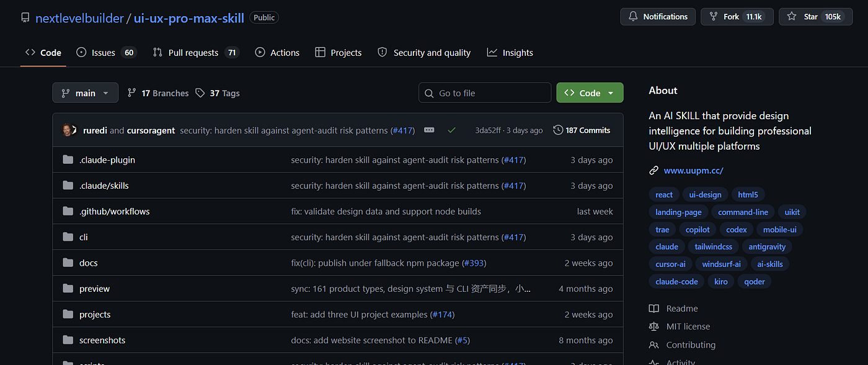Click the html5 topic tag
This screenshot has height=365, width=868.
click(x=748, y=195)
